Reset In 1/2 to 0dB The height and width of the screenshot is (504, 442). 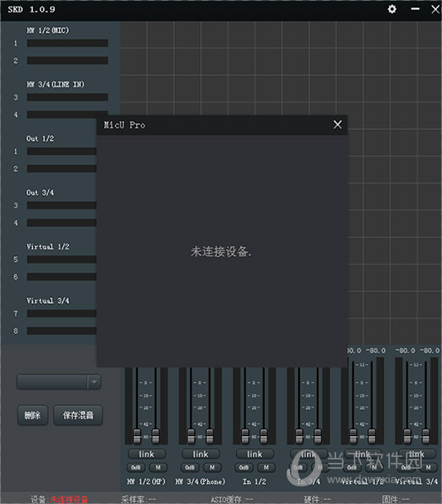tap(244, 467)
